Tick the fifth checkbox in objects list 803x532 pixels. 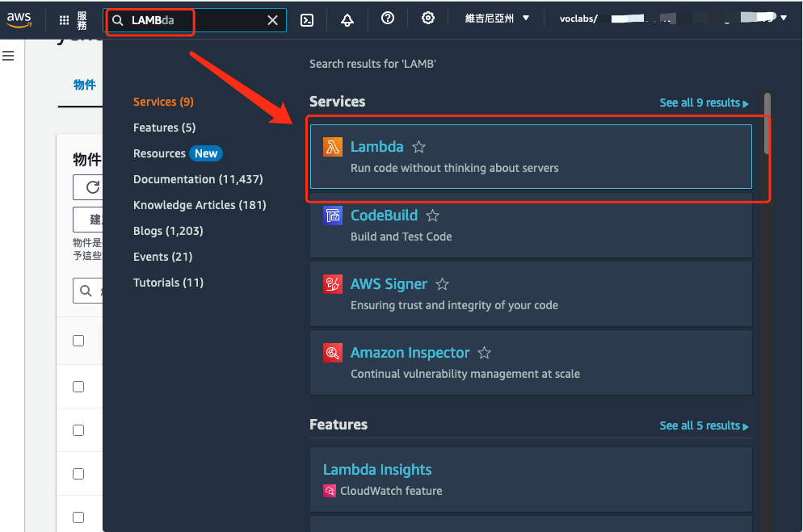[78, 517]
